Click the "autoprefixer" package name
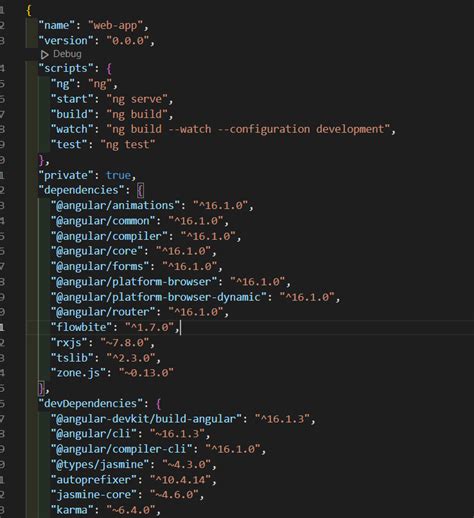Viewport: 474px width, 518px height. tap(94, 480)
